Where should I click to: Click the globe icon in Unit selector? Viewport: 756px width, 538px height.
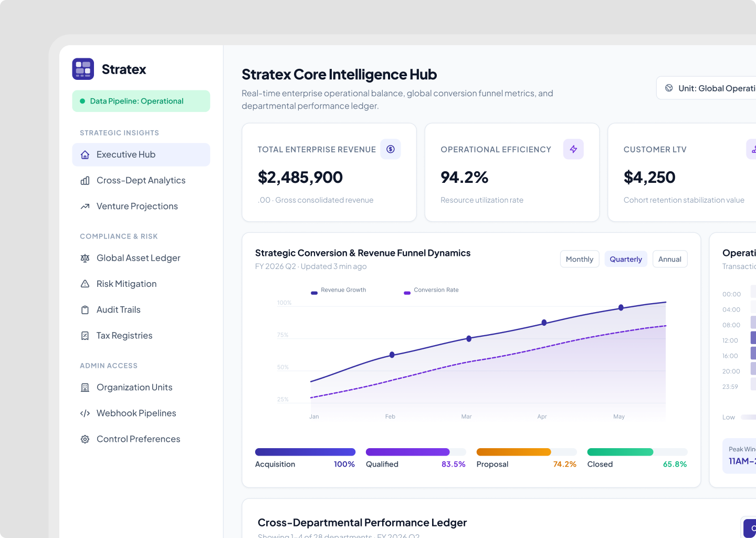pos(669,88)
